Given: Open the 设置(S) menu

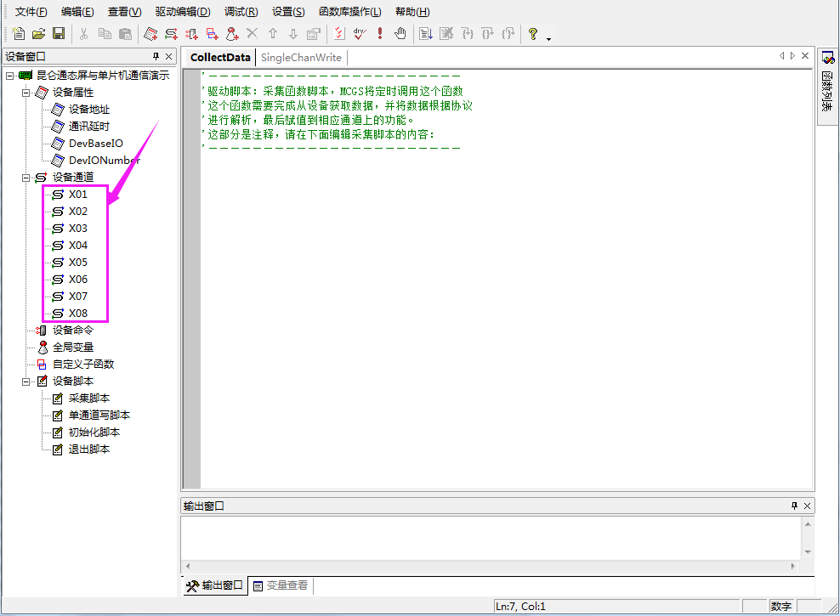Looking at the screenshot, I should (x=288, y=12).
